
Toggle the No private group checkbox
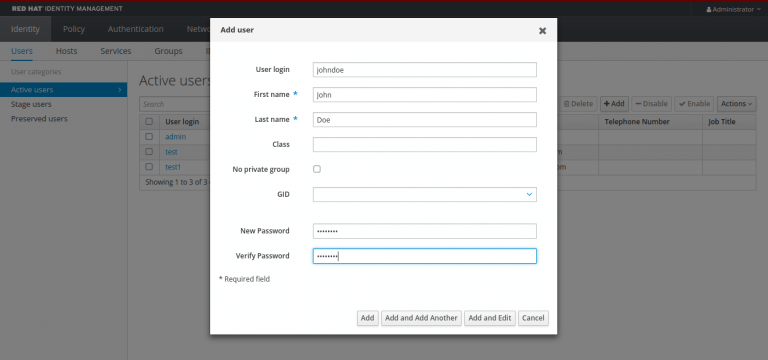click(317, 169)
